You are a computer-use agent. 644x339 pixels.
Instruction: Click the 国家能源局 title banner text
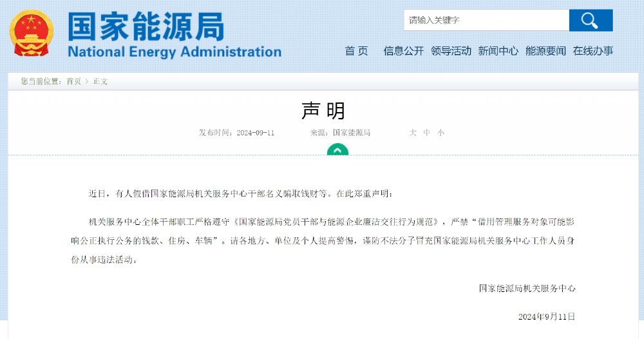146,26
